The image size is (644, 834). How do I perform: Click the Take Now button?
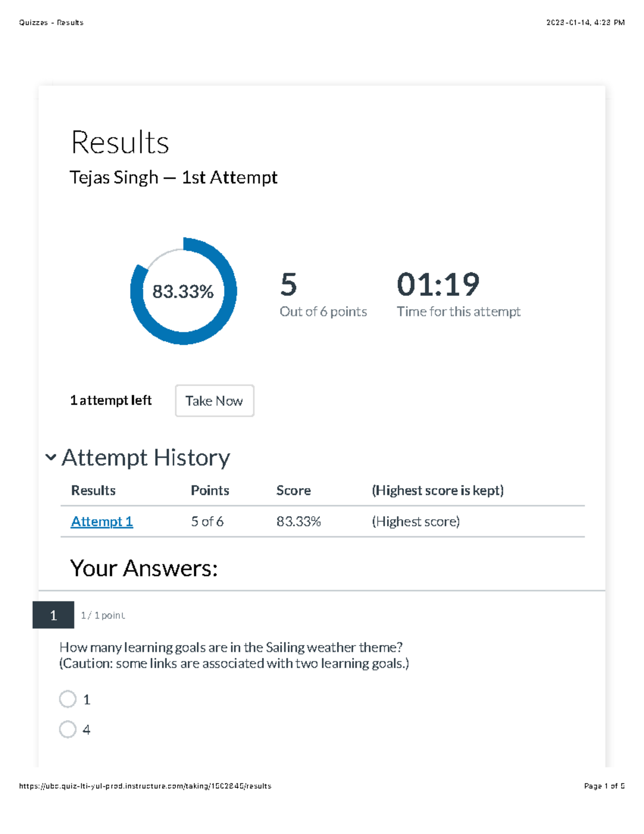click(x=214, y=401)
